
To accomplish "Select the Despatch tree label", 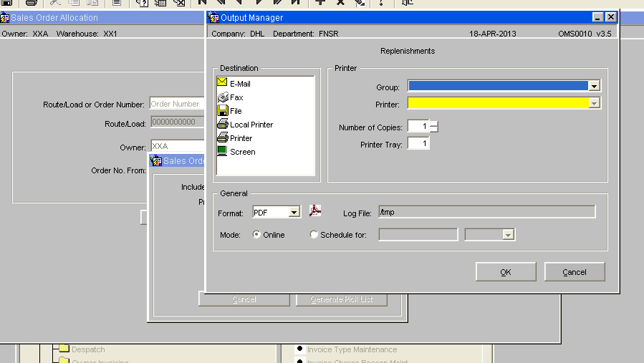I will (x=88, y=349).
